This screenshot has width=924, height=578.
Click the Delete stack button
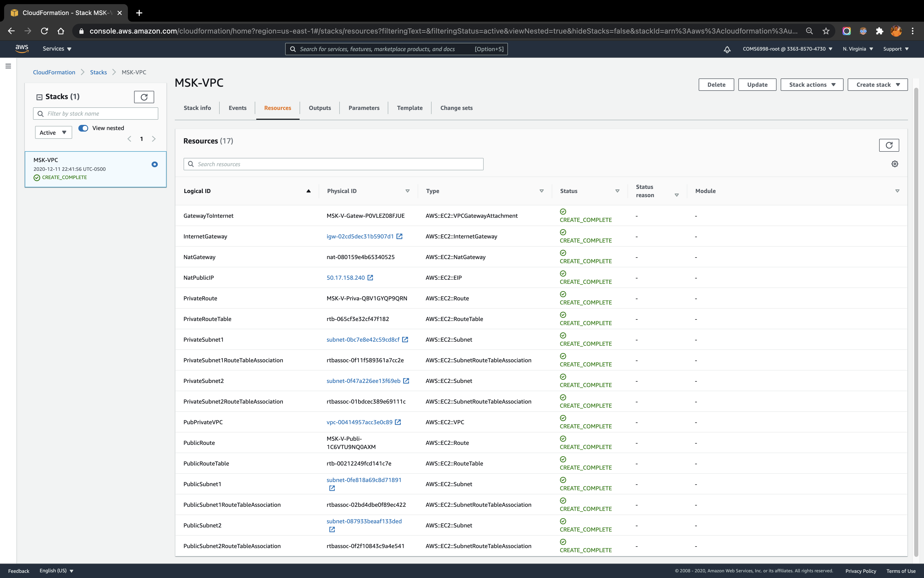716,84
